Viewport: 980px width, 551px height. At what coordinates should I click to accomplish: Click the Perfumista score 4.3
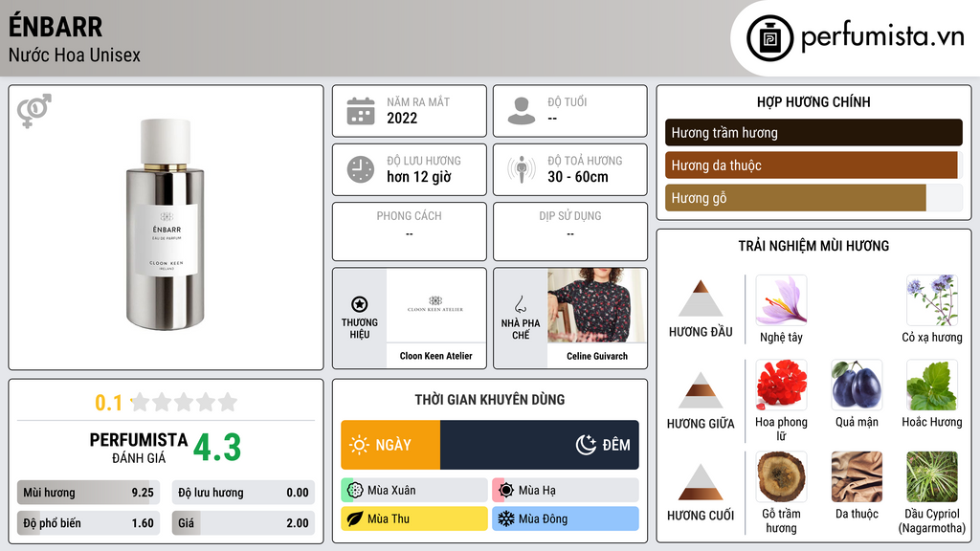[217, 448]
